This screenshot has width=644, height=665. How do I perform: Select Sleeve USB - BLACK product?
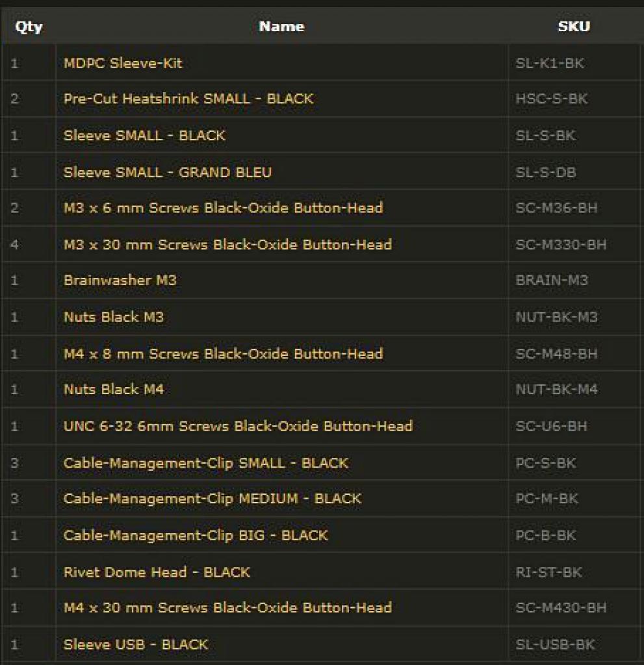click(x=135, y=645)
